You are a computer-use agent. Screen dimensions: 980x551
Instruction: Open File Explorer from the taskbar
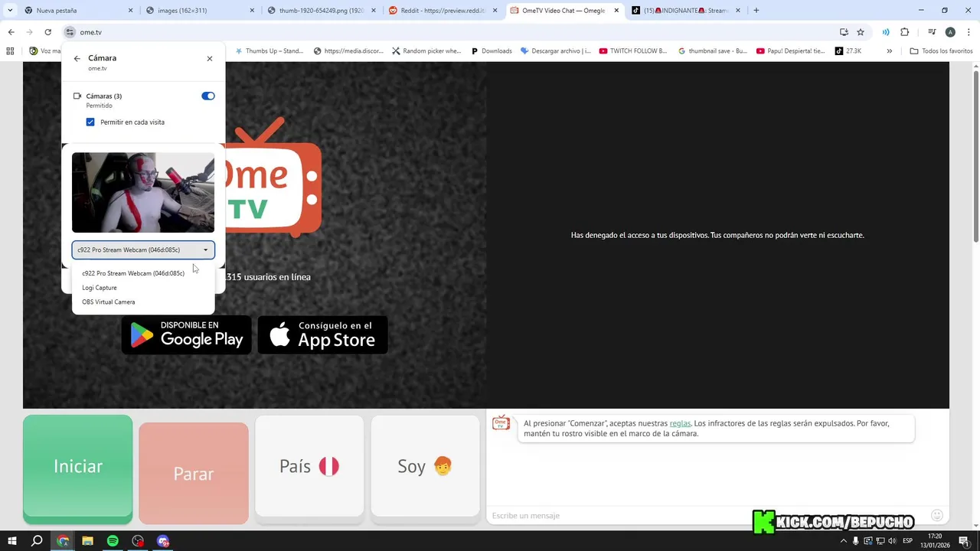pos(87,541)
